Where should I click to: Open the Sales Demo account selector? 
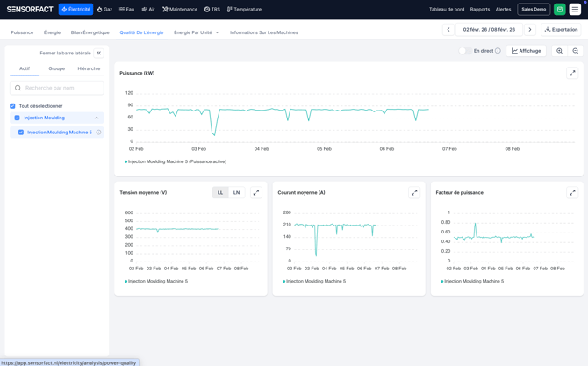click(x=534, y=10)
